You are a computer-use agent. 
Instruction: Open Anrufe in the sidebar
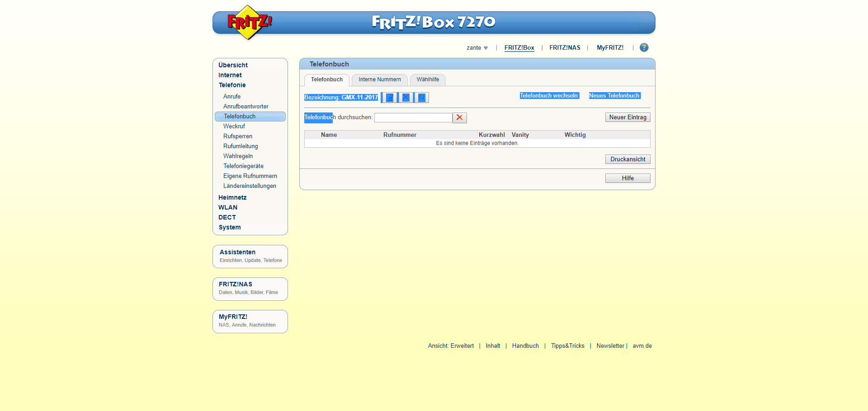(232, 97)
